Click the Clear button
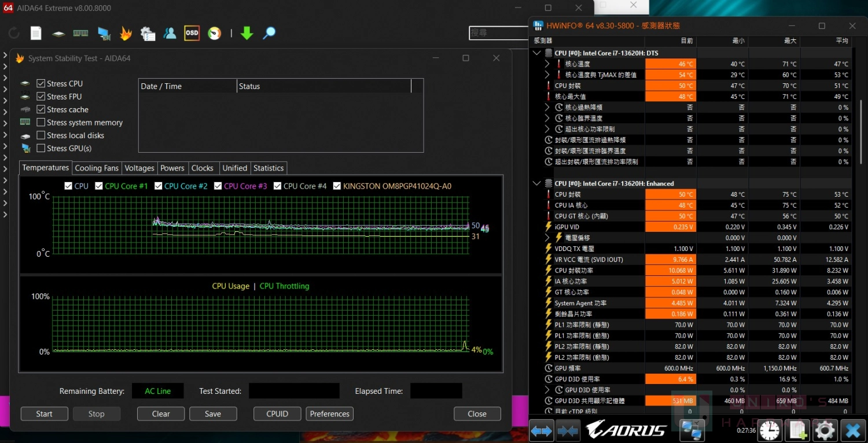 [x=161, y=414]
